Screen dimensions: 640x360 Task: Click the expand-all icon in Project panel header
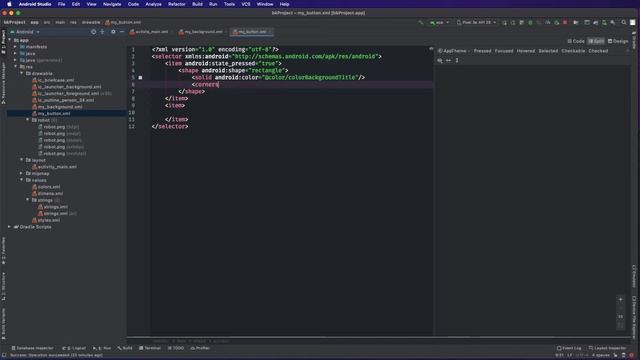click(x=102, y=32)
